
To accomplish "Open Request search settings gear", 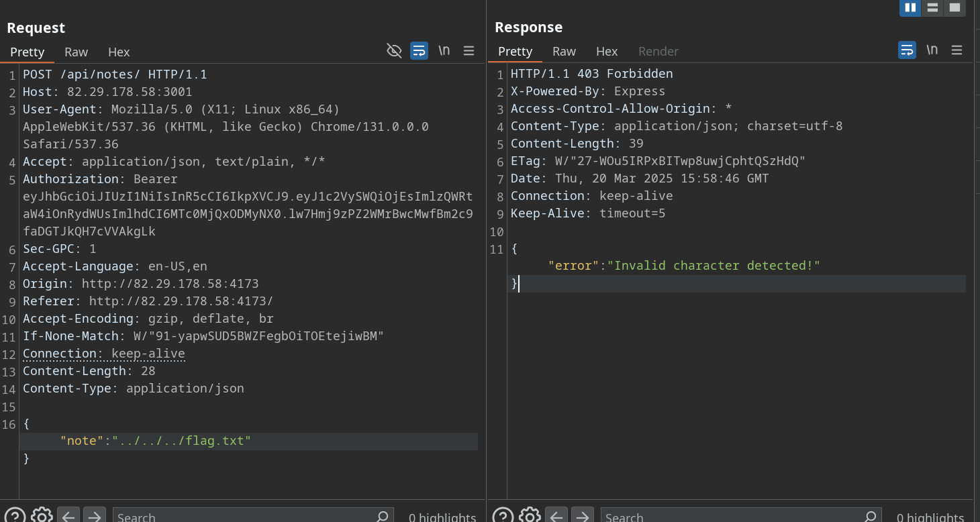I will pyautogui.click(x=42, y=516).
